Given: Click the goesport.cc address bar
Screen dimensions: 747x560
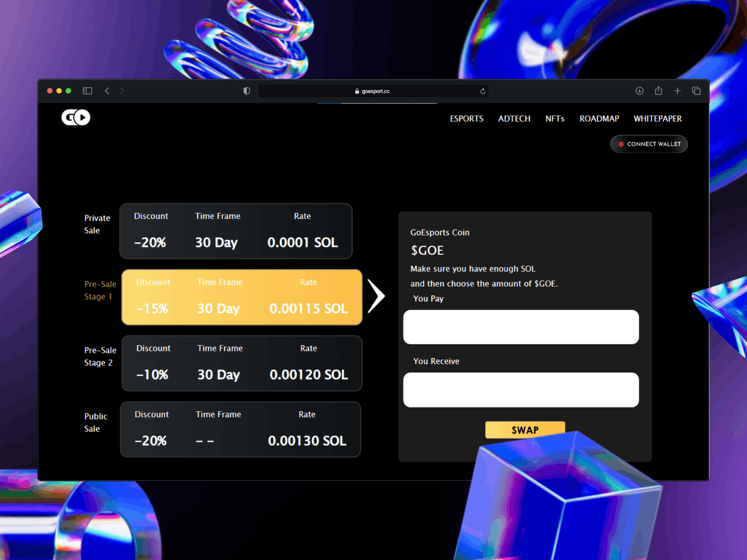Looking at the screenshot, I should tap(373, 91).
